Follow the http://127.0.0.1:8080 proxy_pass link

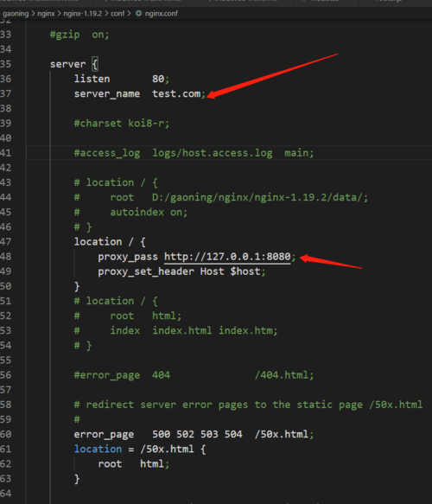tap(227, 257)
